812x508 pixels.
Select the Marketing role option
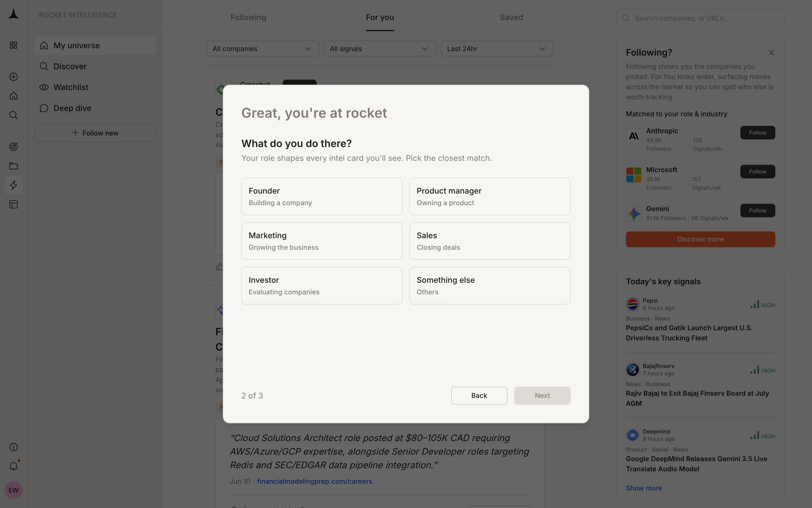tap(322, 241)
